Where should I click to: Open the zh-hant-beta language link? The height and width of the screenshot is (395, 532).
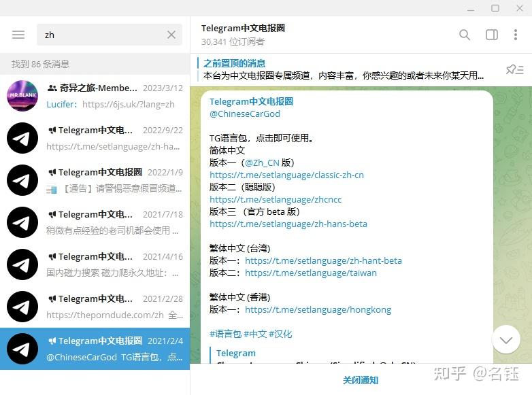[323, 260]
